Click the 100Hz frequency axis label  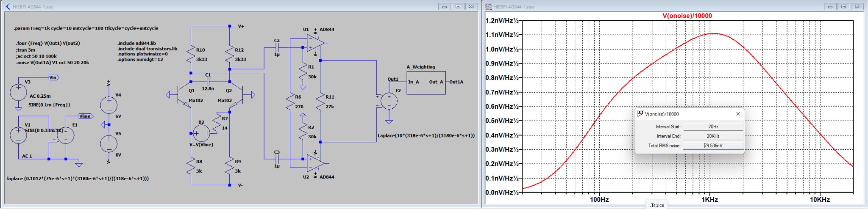[599, 199]
